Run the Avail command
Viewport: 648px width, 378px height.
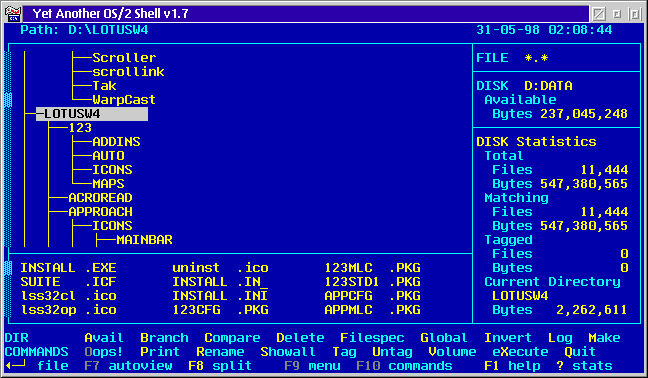[104, 338]
